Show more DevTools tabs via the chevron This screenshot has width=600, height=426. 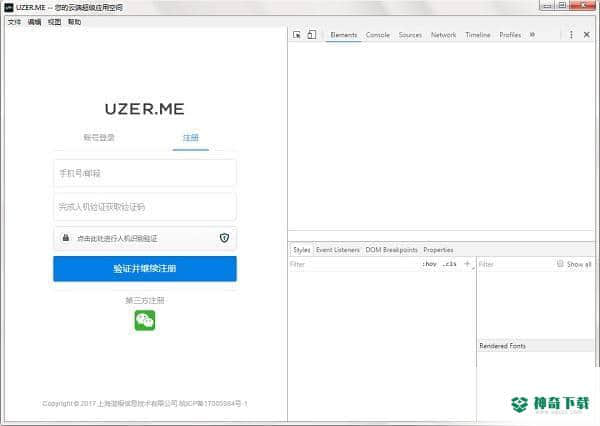tap(532, 35)
